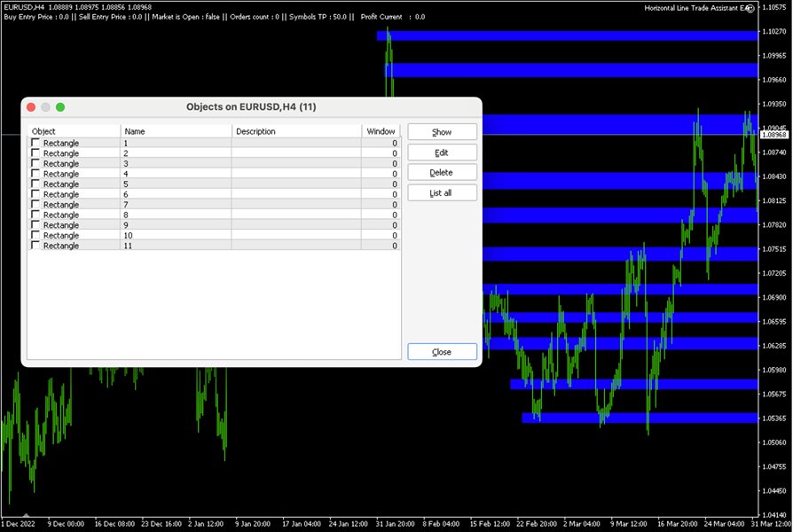Click the '31 Jan 20:00' date on the time axis
The image size is (793, 532).
(x=395, y=524)
